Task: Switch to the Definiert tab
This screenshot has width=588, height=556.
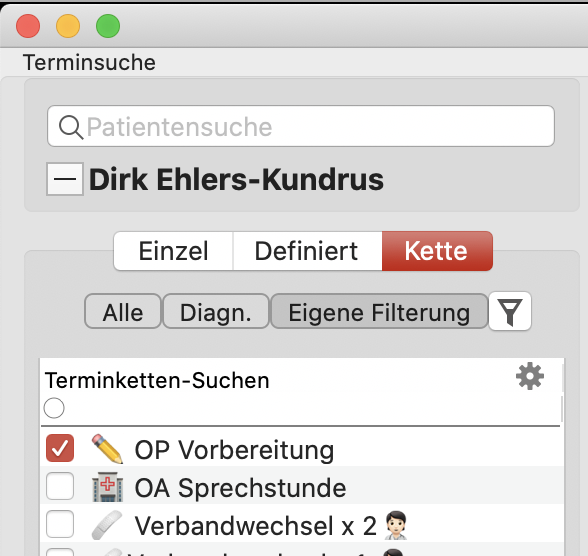Action: pyautogui.click(x=307, y=251)
